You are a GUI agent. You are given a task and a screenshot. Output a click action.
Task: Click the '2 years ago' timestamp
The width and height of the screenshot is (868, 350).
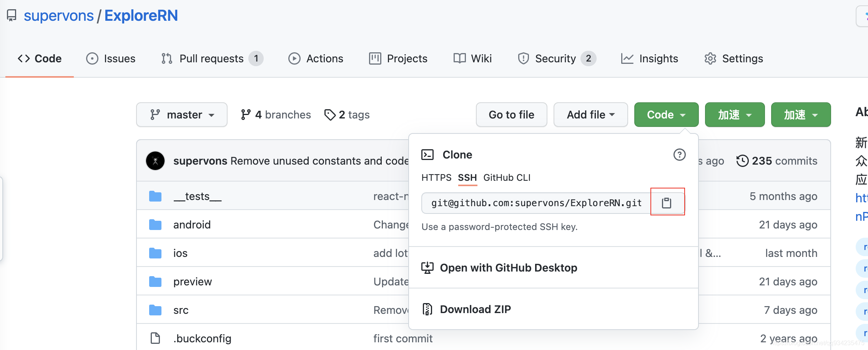pyautogui.click(x=789, y=338)
